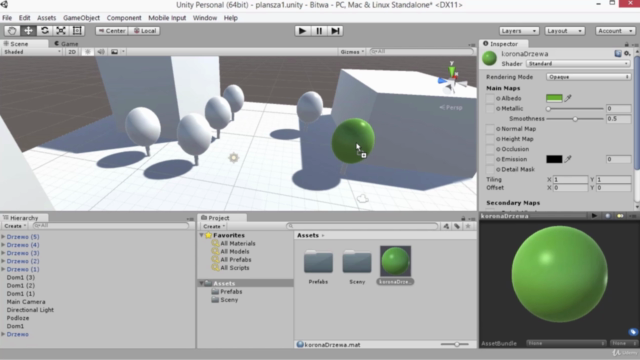
Task: Expand Drzewo (5) in Hierarchy
Action: tap(3, 237)
